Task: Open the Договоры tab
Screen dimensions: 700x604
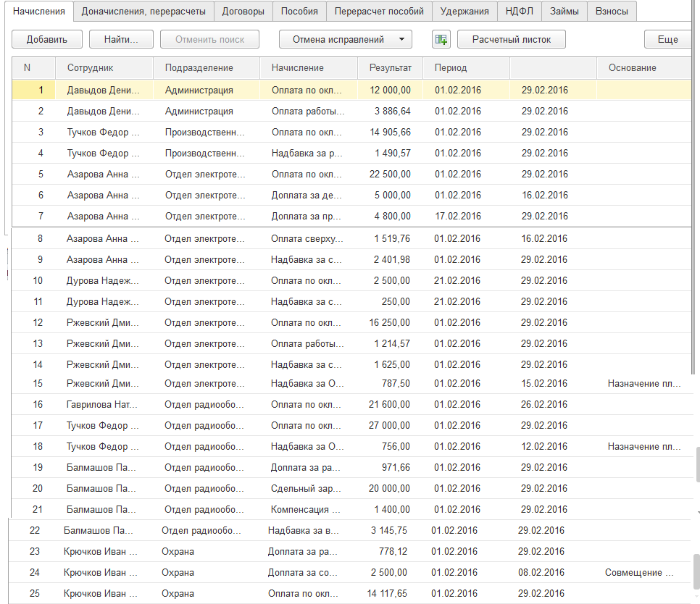Action: [x=243, y=11]
